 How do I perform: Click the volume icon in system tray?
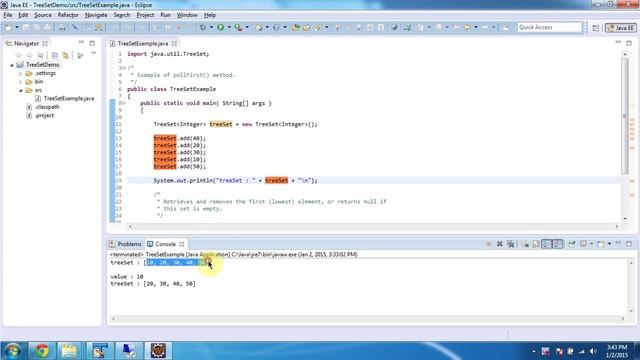point(593,351)
